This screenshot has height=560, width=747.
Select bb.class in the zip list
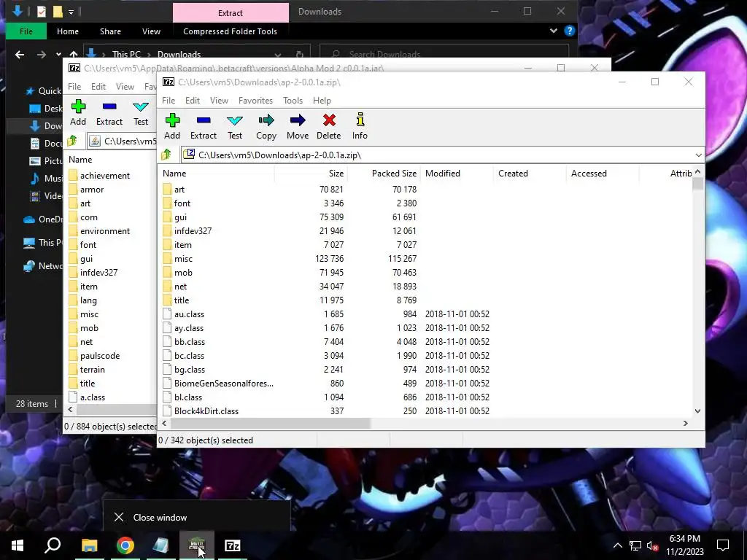point(190,342)
